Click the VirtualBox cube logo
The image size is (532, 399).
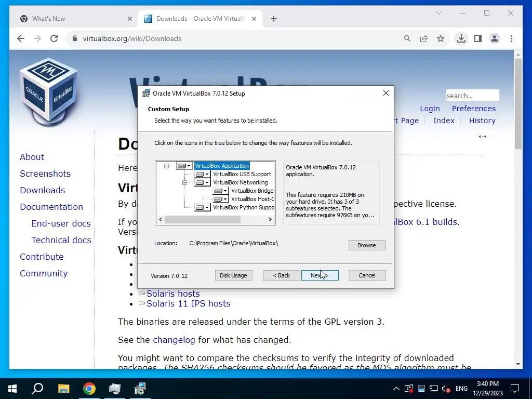click(x=48, y=91)
